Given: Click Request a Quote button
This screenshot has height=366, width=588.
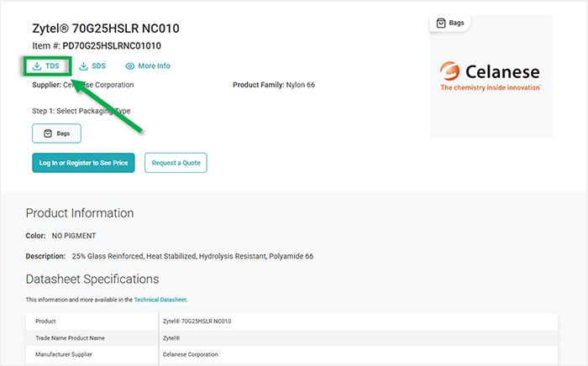Looking at the screenshot, I should (176, 163).
